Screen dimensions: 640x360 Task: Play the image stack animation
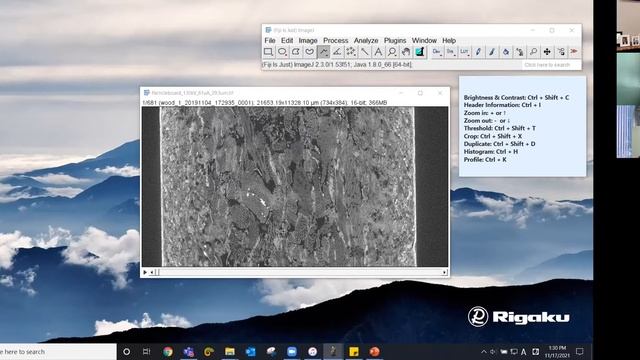(x=145, y=272)
